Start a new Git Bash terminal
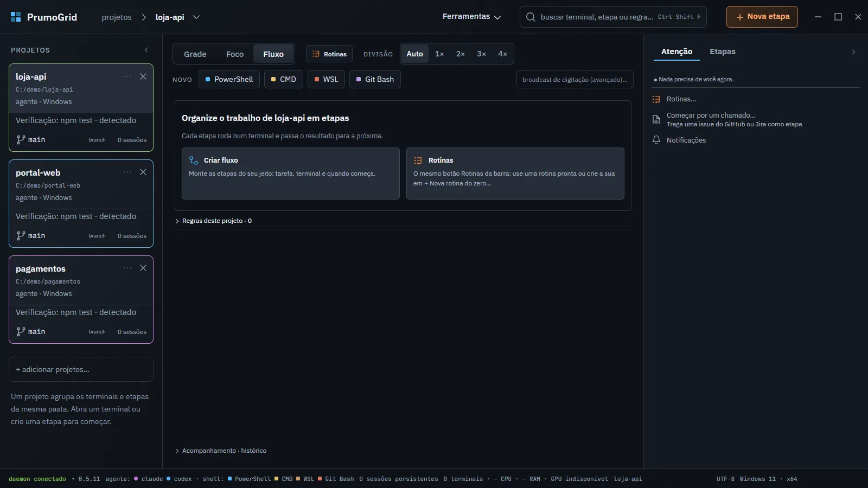This screenshot has height=488, width=868. 375,79
